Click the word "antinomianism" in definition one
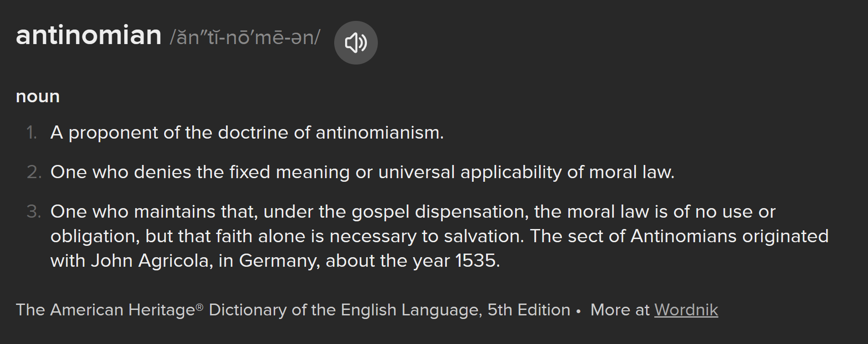Viewport: 868px width, 344px height. (379, 133)
